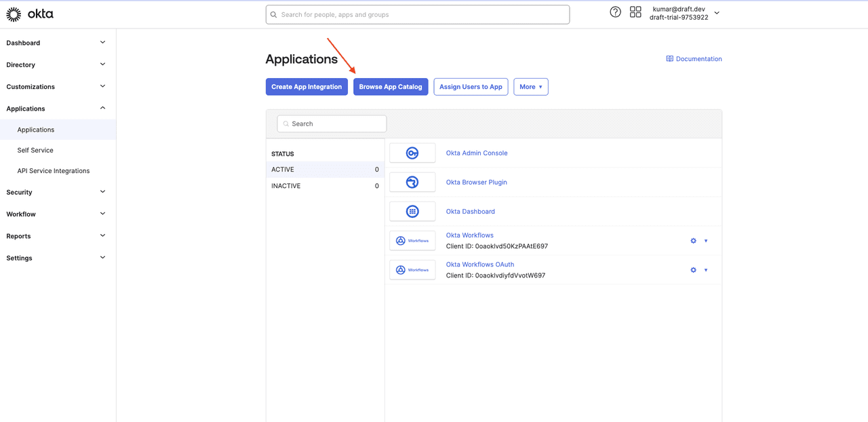The height and width of the screenshot is (422, 868).
Task: Click the Documentation icon
Action: (x=669, y=58)
